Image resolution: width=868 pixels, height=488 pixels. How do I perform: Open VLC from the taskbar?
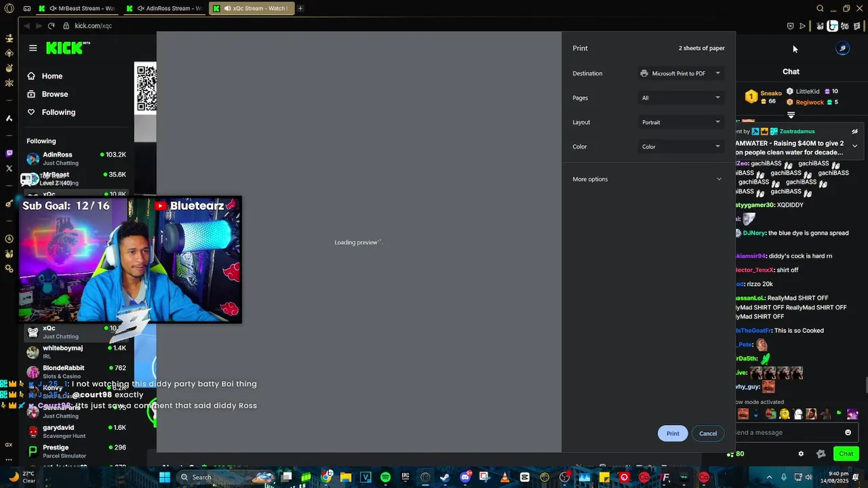click(x=505, y=477)
